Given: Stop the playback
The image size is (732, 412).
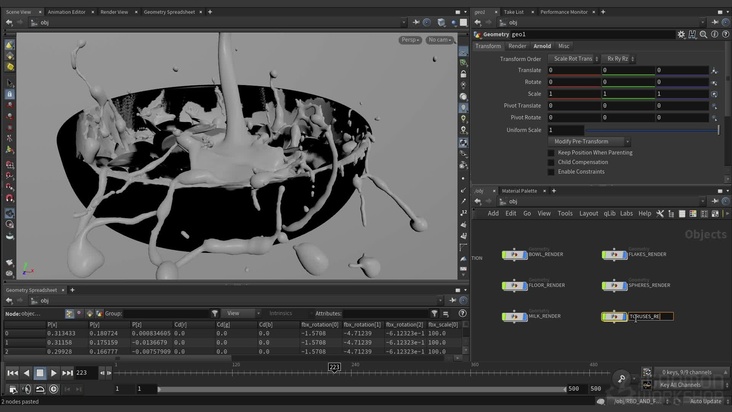Looking at the screenshot, I should [x=40, y=373].
